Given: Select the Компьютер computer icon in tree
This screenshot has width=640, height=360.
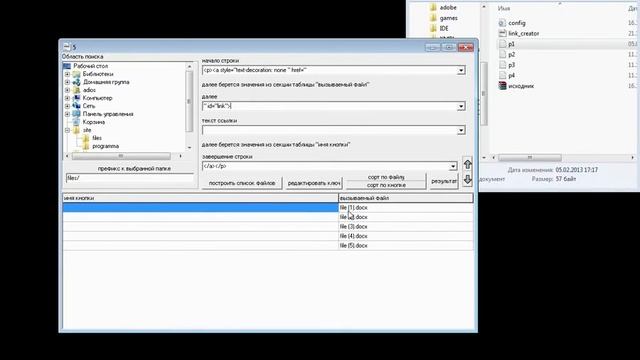Looking at the screenshot, I should pyautogui.click(x=76, y=98).
